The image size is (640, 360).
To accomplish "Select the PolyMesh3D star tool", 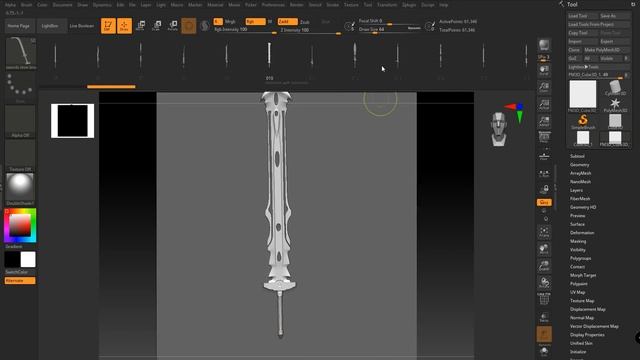I will point(615,104).
